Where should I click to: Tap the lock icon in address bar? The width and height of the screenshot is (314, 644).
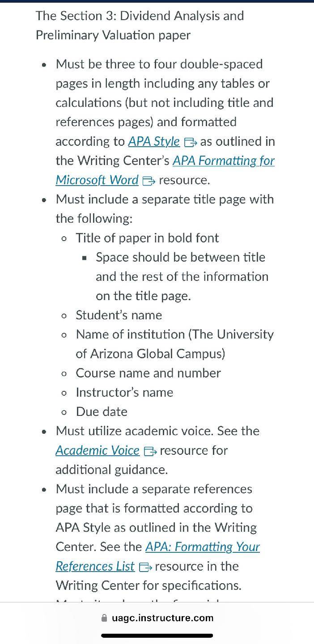104,618
